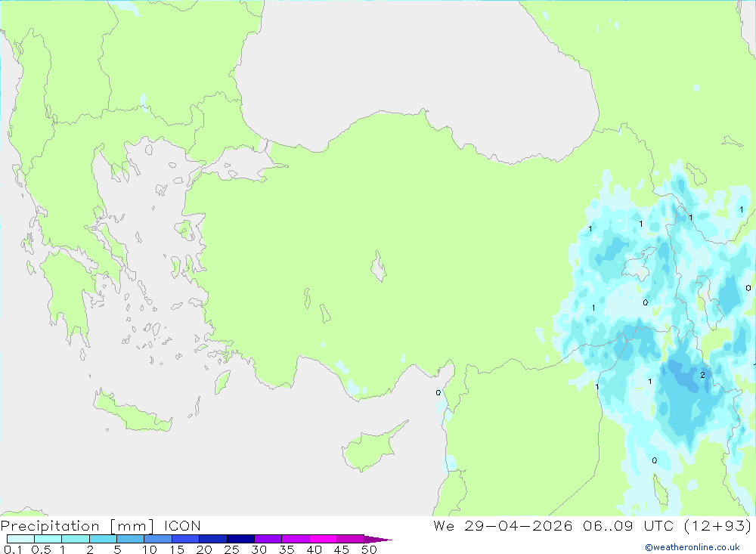Select the 35–40 mm purple legend swatch

[296, 539]
